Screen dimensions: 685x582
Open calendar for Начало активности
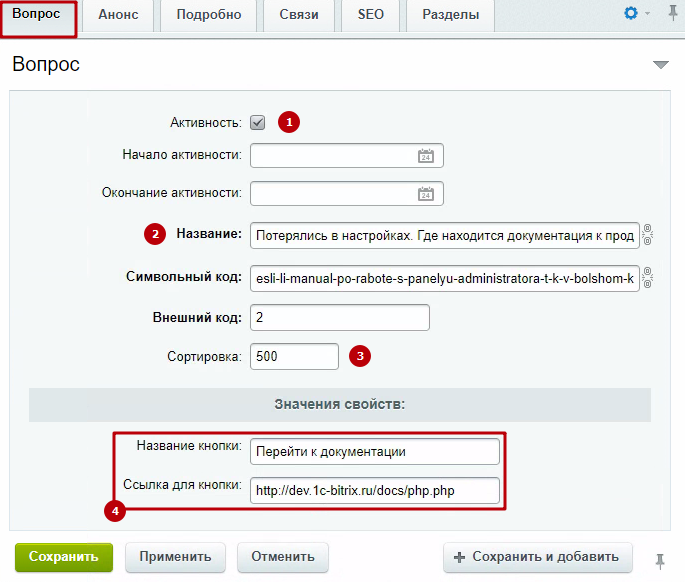pyautogui.click(x=426, y=156)
